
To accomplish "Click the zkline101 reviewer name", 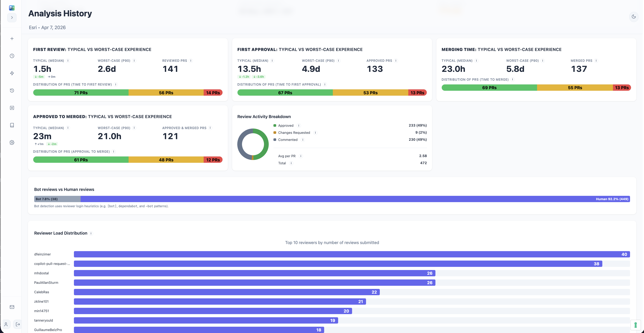I will 41,302.
